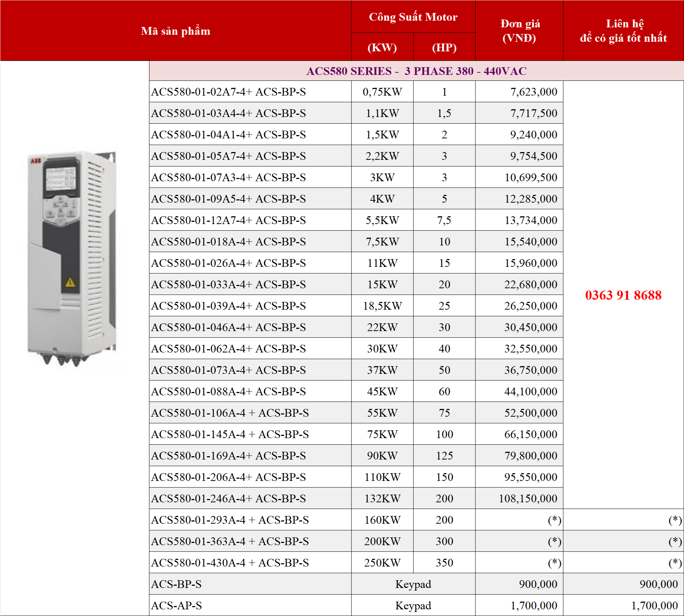Select the price 108,150,000

point(528,499)
